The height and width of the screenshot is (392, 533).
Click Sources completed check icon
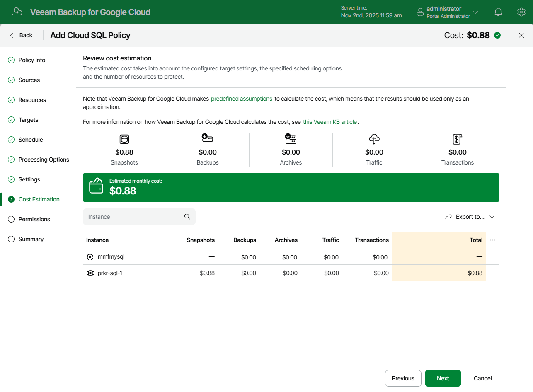(11, 80)
